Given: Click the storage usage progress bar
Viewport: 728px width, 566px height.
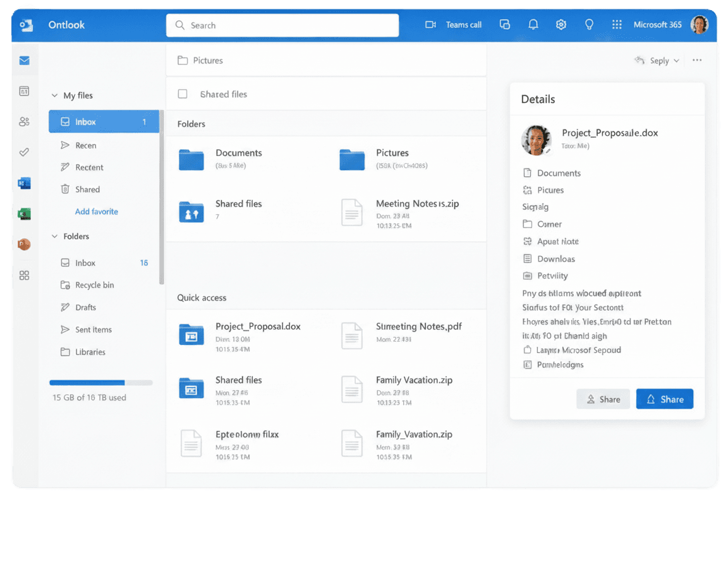Looking at the screenshot, I should point(100,383).
